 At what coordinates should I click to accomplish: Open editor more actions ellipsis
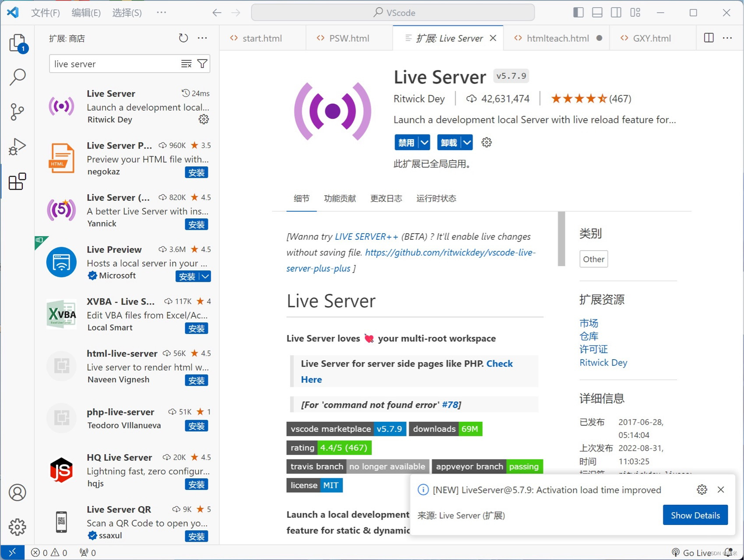(x=727, y=38)
